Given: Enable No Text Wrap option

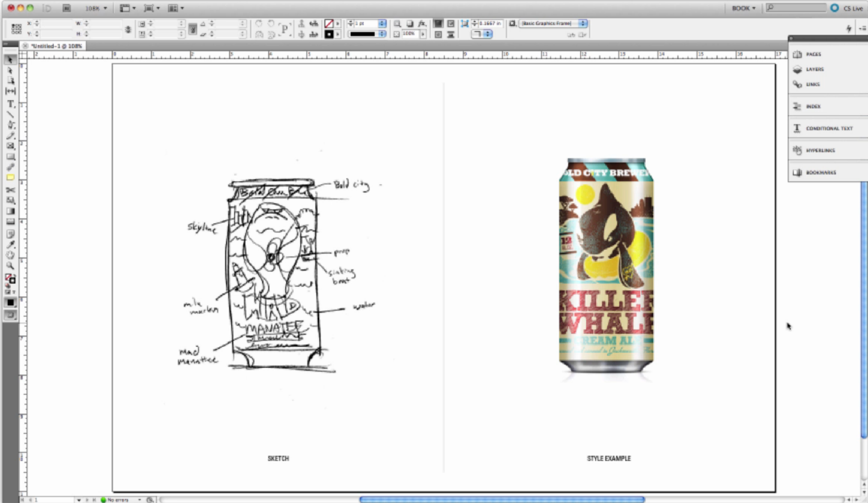Looking at the screenshot, I should 438,24.
